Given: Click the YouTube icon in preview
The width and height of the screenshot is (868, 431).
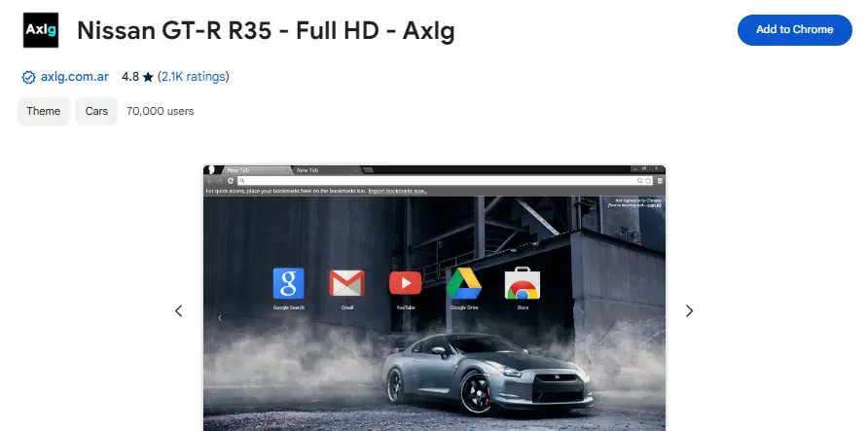Looking at the screenshot, I should click(405, 283).
